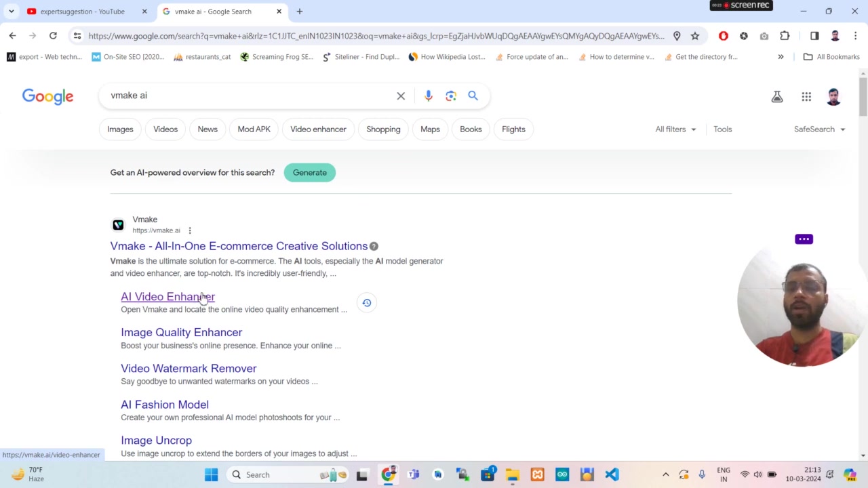Go back to the previous page
Viewport: 868px width, 488px height.
(x=12, y=35)
